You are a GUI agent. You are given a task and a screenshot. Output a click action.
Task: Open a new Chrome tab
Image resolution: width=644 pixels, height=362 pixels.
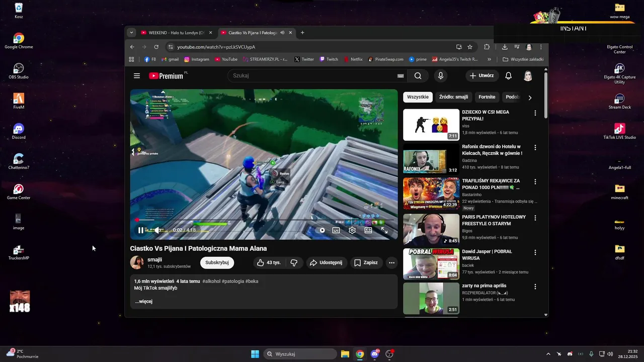pyautogui.click(x=302, y=33)
